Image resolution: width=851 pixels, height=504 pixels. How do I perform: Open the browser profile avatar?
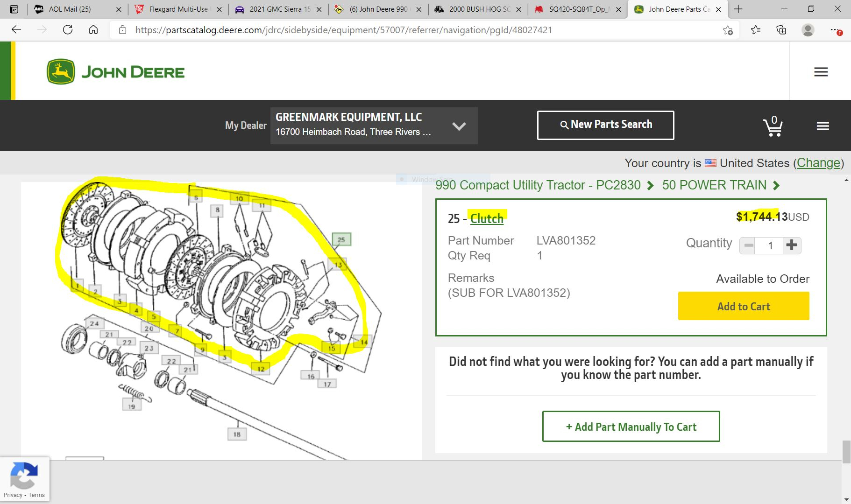click(808, 30)
